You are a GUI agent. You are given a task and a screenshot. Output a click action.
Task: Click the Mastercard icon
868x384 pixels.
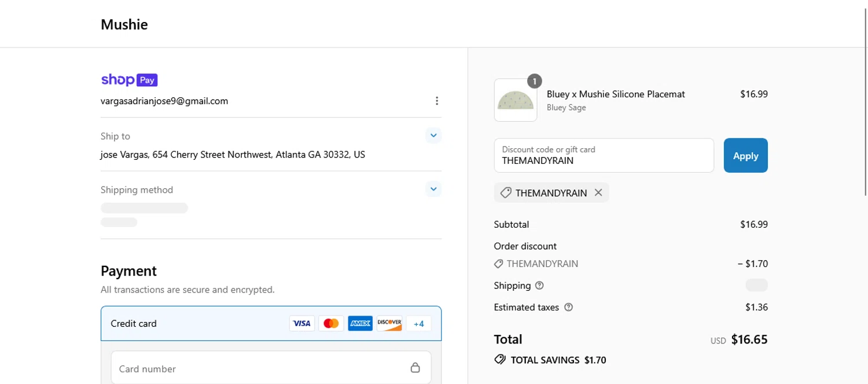pos(331,323)
